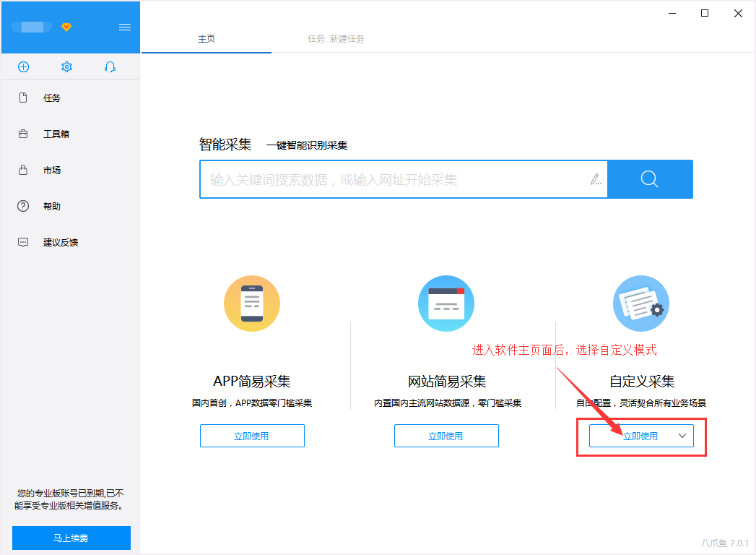Click the 网站简易采集 browser icon
This screenshot has height=555, width=756.
point(446,304)
